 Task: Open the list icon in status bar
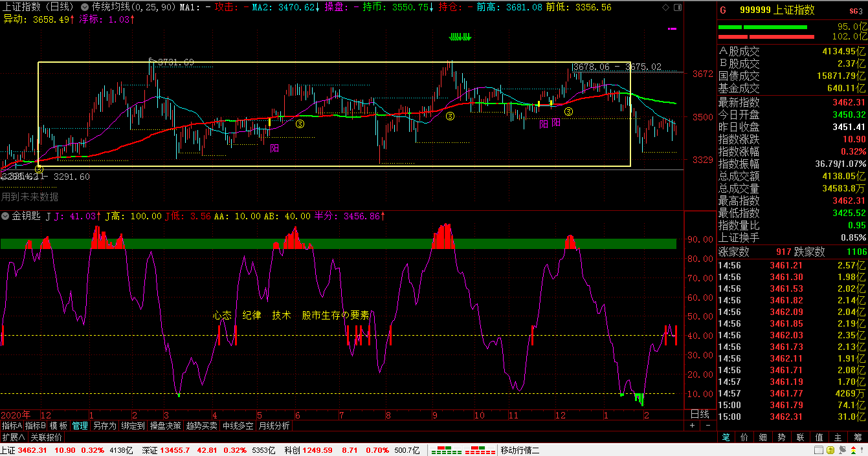(819, 450)
